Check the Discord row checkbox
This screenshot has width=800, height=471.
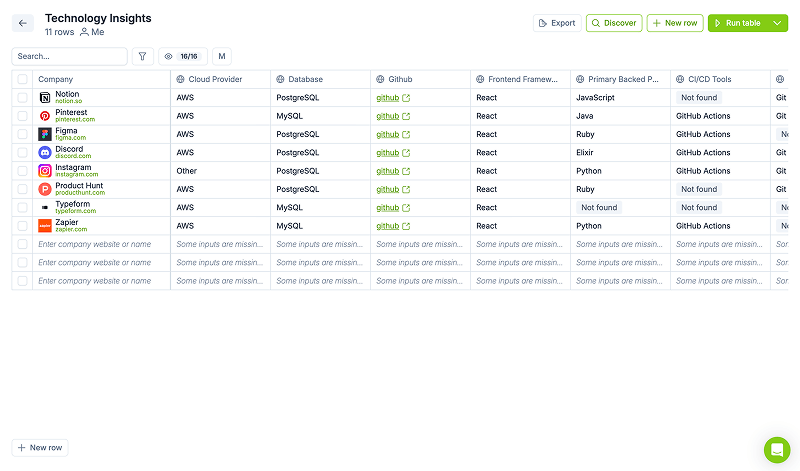(22, 153)
